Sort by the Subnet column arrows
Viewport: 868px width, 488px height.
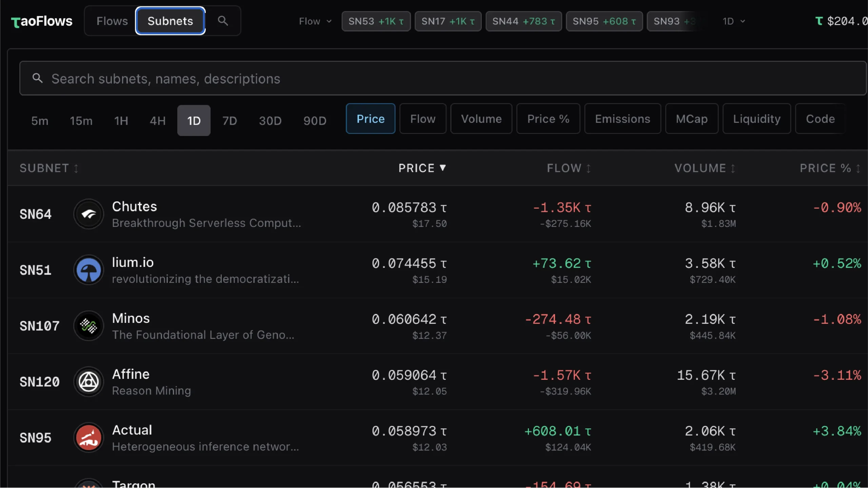coord(76,168)
